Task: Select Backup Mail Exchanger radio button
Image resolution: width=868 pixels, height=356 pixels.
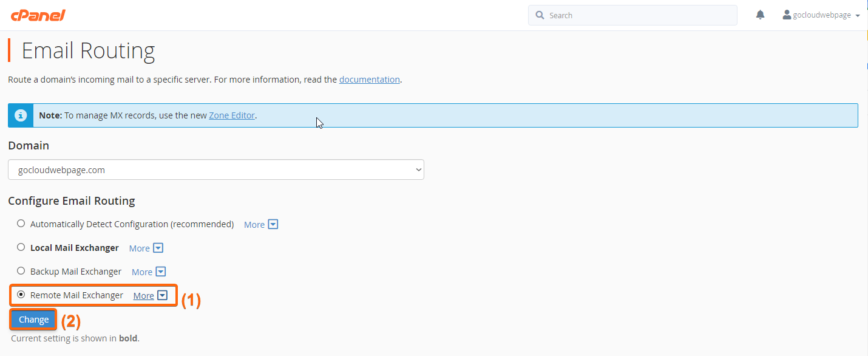Action: [x=21, y=271]
